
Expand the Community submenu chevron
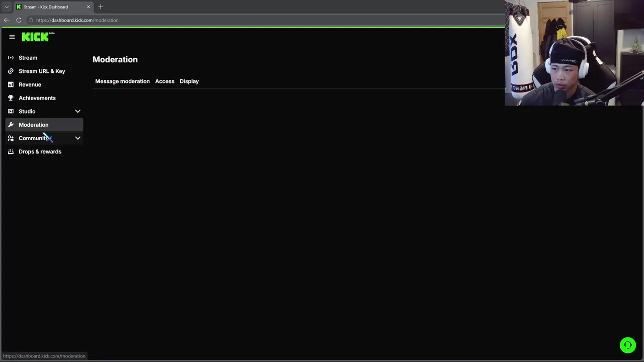point(77,138)
